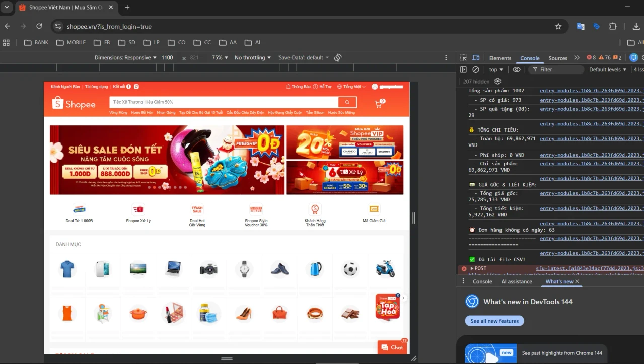Click the Google Translate icon in address bar

point(581,26)
